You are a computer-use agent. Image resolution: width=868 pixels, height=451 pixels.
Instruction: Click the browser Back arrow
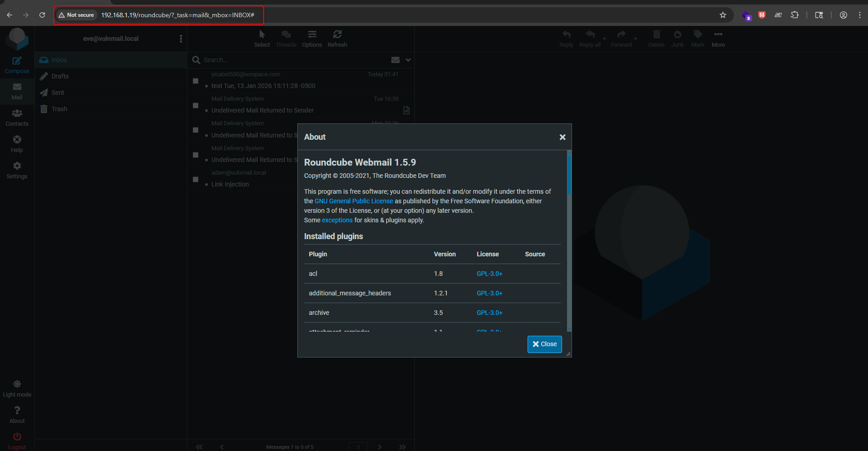[x=10, y=15]
